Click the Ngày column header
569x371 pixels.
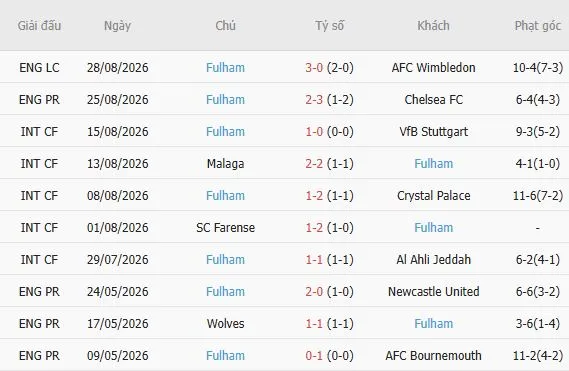click(x=117, y=26)
